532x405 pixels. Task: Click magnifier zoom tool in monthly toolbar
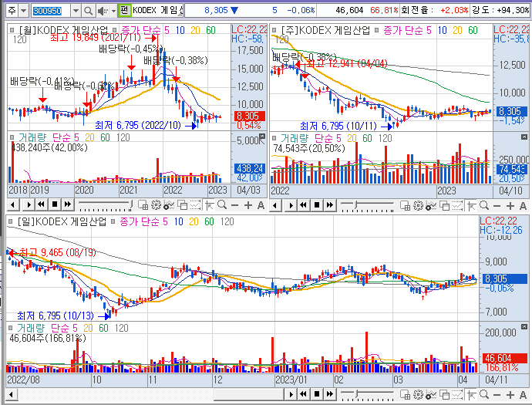[222, 204]
